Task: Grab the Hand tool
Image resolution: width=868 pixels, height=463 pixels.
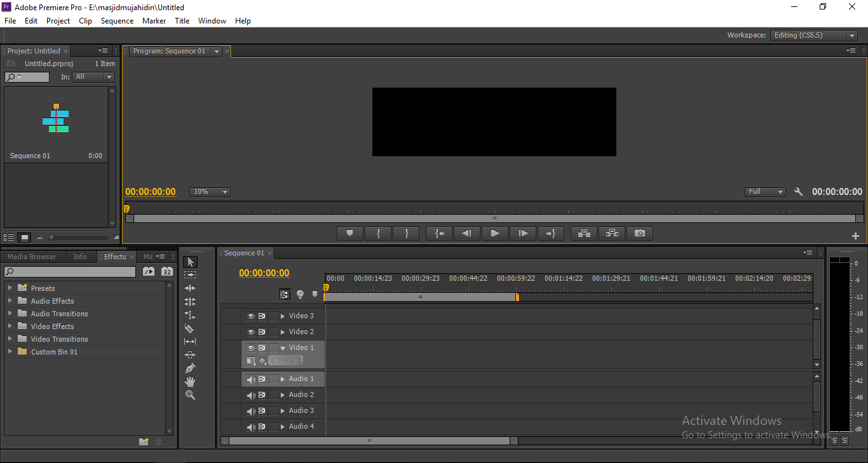Action: [x=190, y=381]
